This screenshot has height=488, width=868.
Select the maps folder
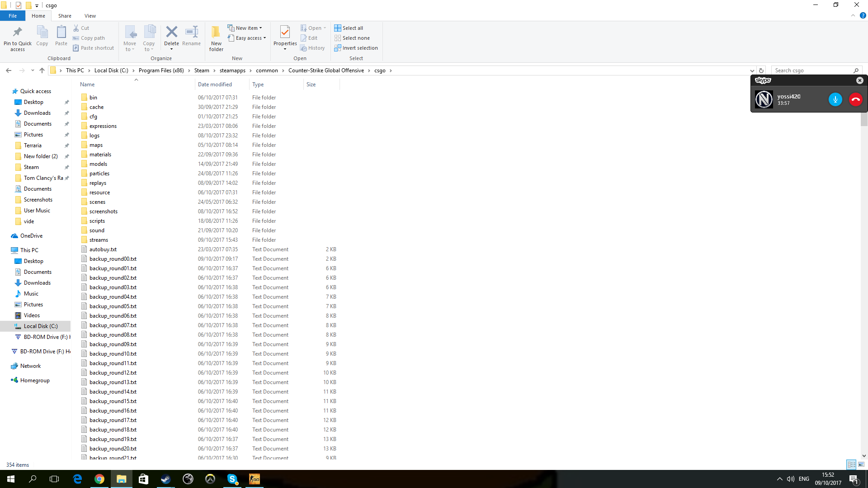(96, 145)
